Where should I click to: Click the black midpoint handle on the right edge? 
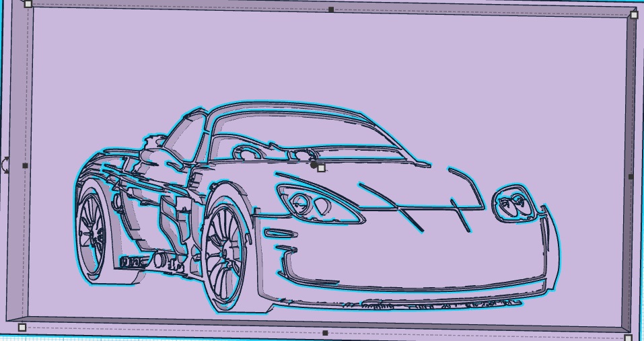[x=631, y=176]
